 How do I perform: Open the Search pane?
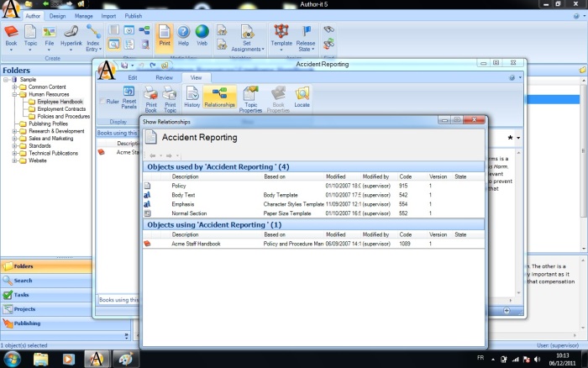pyautogui.click(x=46, y=281)
